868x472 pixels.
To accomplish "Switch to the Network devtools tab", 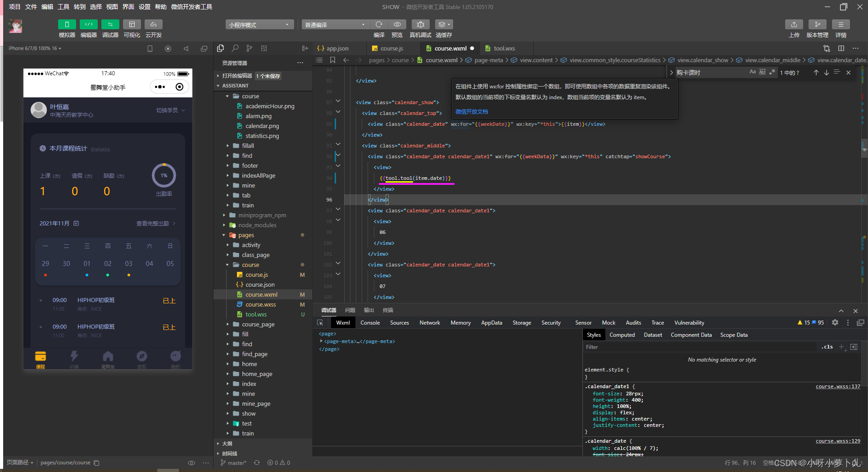I will click(430, 323).
